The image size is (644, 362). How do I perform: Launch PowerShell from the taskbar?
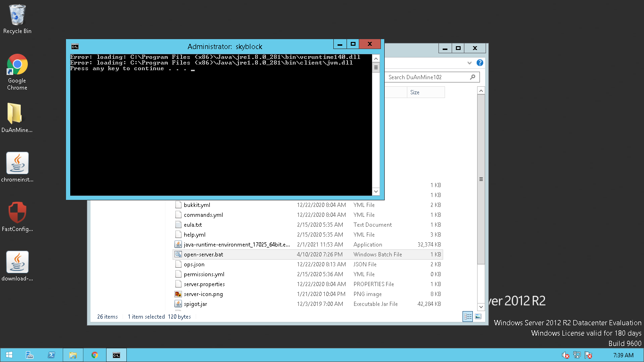[x=51, y=355]
